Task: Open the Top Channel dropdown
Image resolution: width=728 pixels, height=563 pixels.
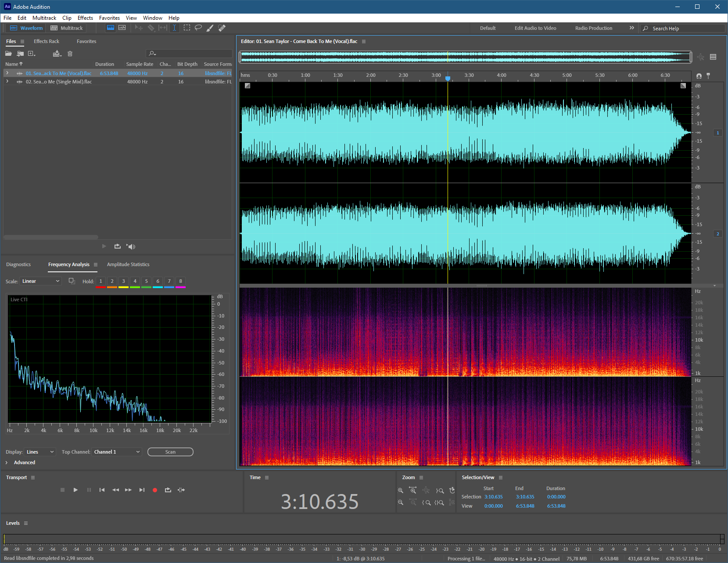Action: click(x=117, y=452)
